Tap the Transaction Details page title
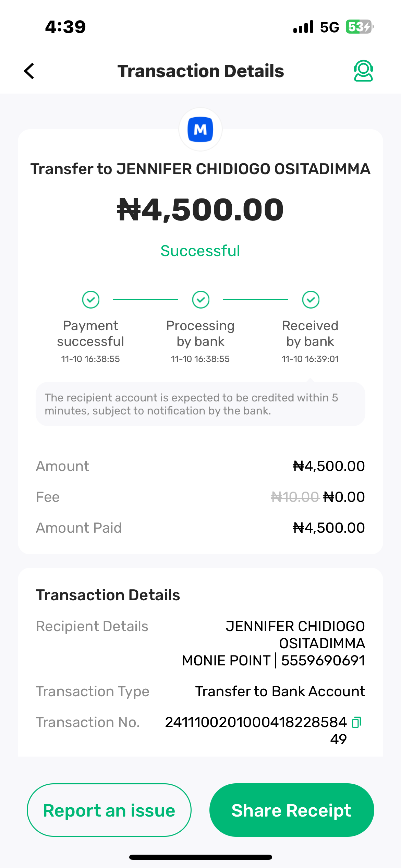 200,71
